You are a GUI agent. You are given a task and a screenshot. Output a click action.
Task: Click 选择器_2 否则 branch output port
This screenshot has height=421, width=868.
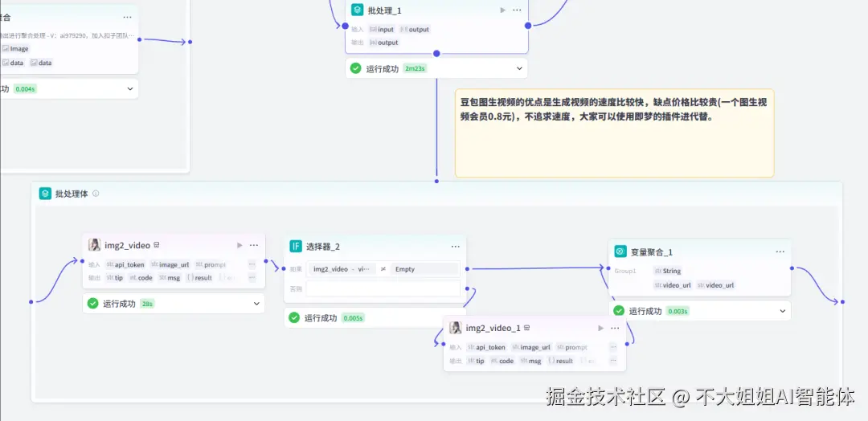click(x=468, y=288)
